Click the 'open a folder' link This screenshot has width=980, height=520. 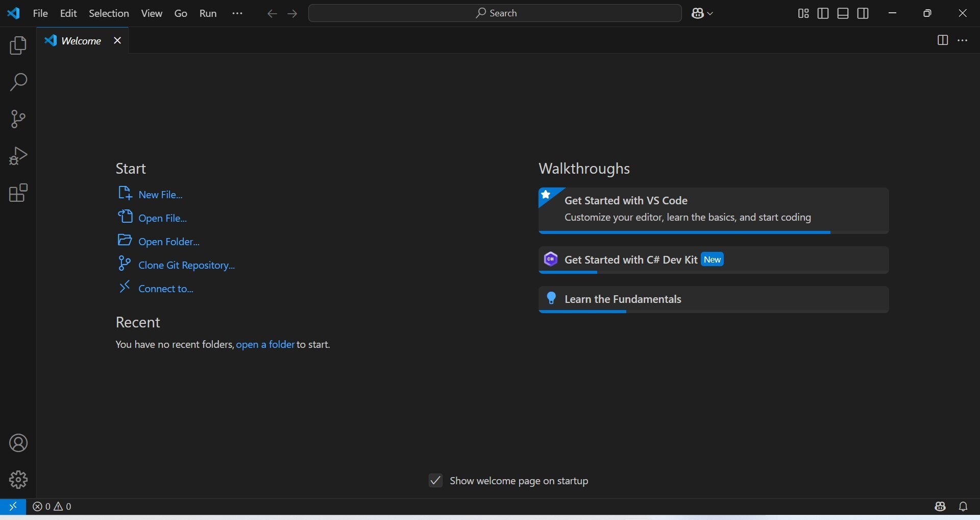[x=265, y=345]
